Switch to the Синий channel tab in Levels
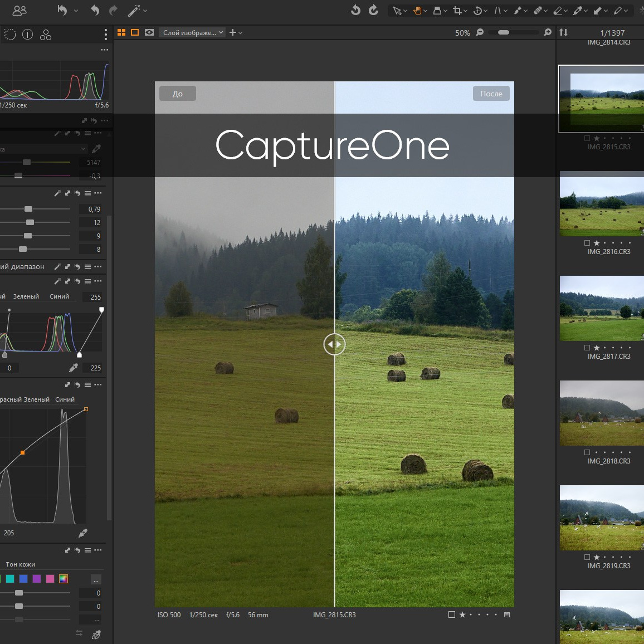This screenshot has width=644, height=644. 59,296
